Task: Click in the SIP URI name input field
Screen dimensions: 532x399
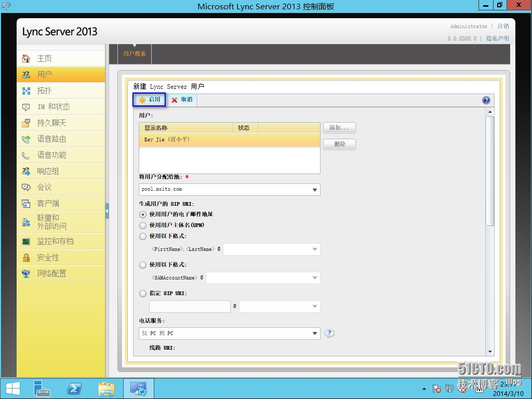Action: [x=190, y=307]
